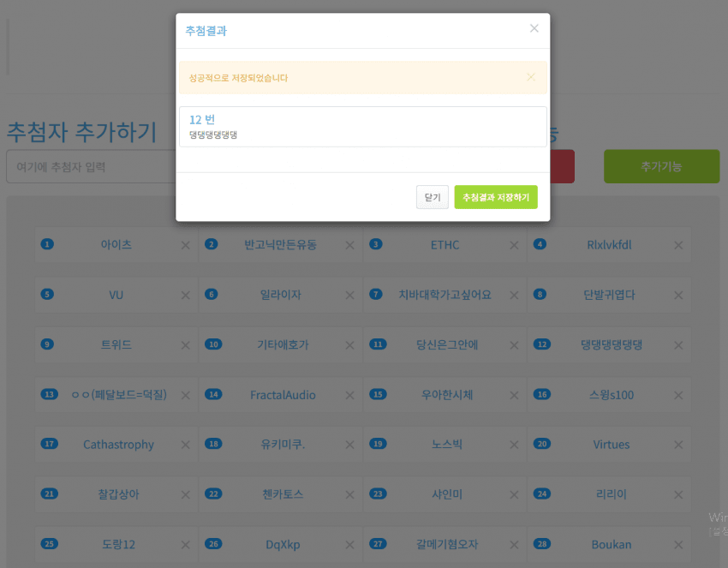The width and height of the screenshot is (728, 568).
Task: Click the 스윙s100 entrant card
Action: 611,395
